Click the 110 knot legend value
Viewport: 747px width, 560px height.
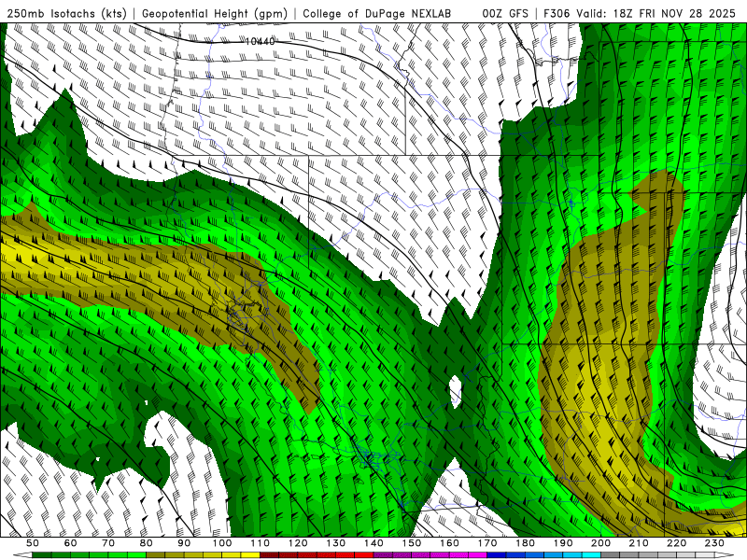pyautogui.click(x=261, y=543)
